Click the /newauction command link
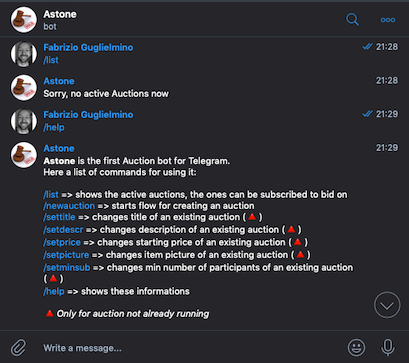This screenshot has width=409, height=363. [69, 206]
